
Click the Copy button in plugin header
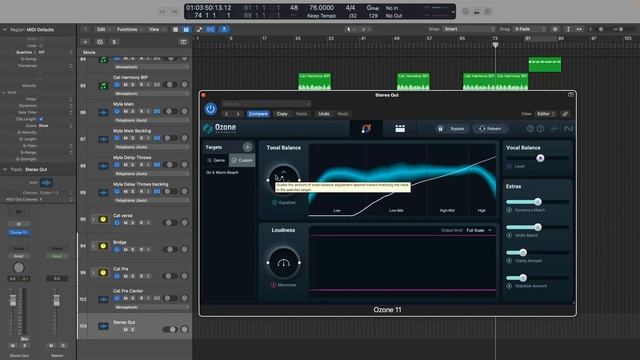282,114
